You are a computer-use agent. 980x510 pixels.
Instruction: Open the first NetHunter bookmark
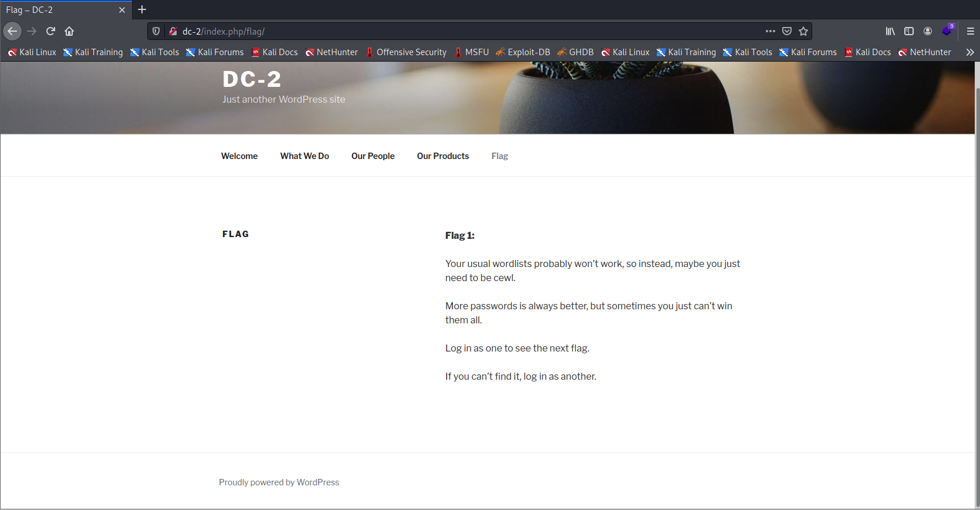tap(332, 52)
